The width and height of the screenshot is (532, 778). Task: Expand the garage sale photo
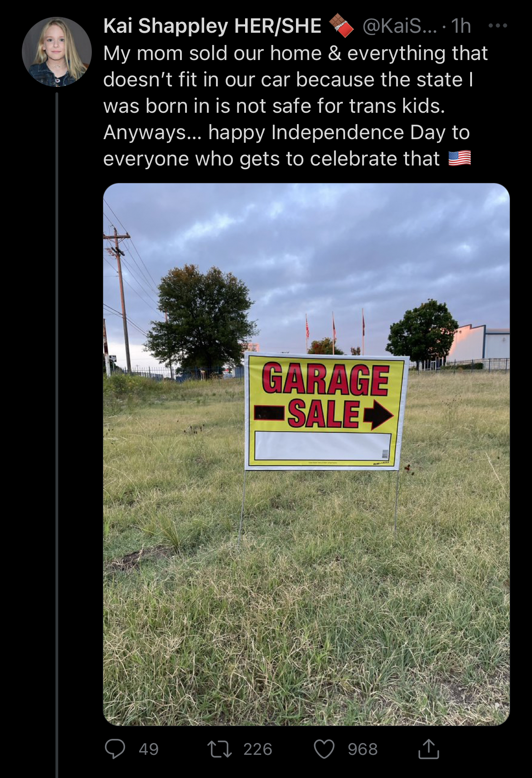[x=306, y=454]
